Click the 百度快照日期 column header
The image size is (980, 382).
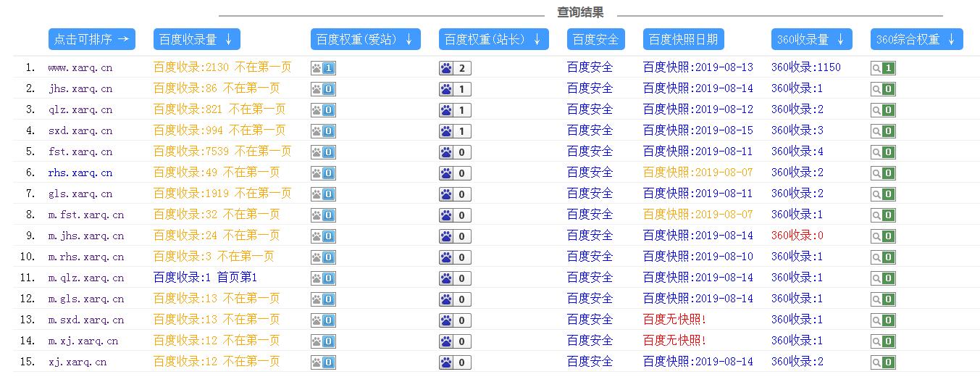684,39
